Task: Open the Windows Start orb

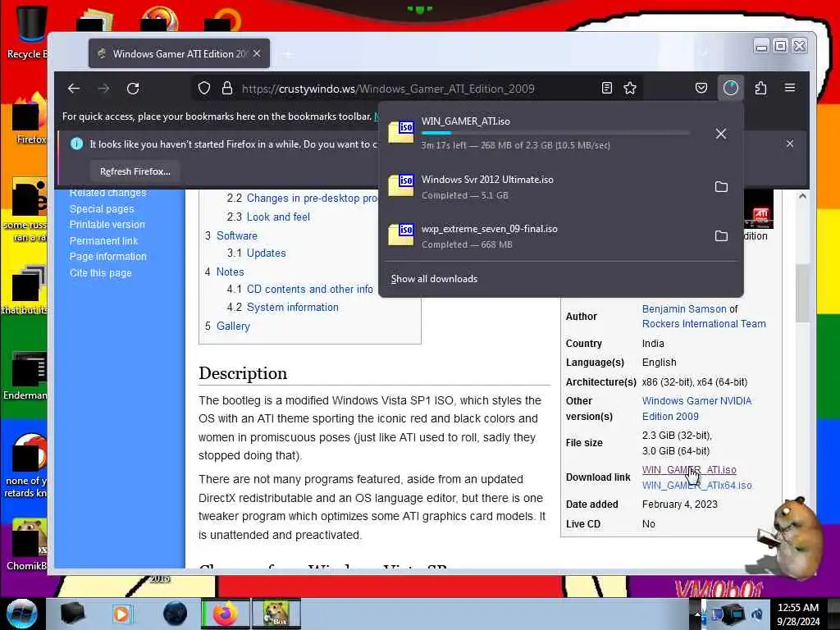Action: pos(21,614)
